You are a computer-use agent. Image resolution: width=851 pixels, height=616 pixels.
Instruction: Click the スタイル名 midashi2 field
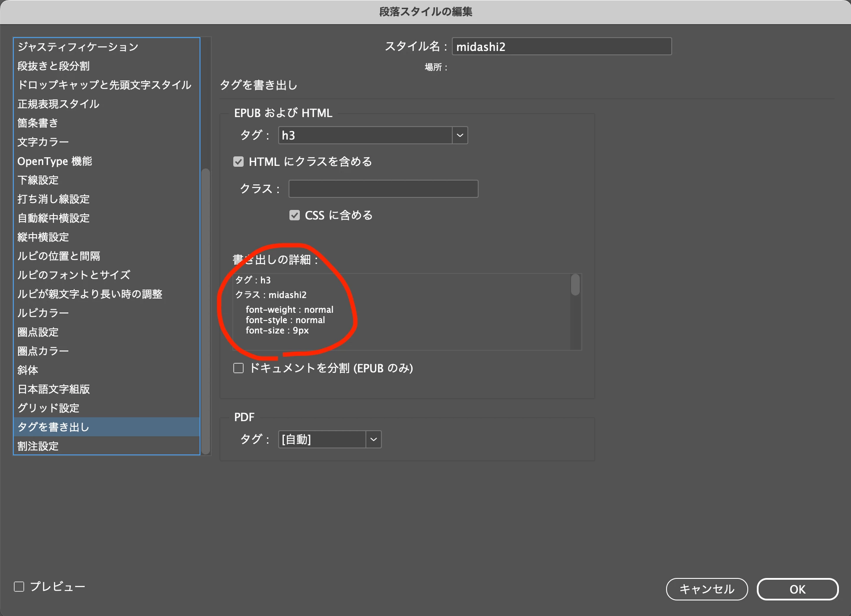tap(561, 47)
